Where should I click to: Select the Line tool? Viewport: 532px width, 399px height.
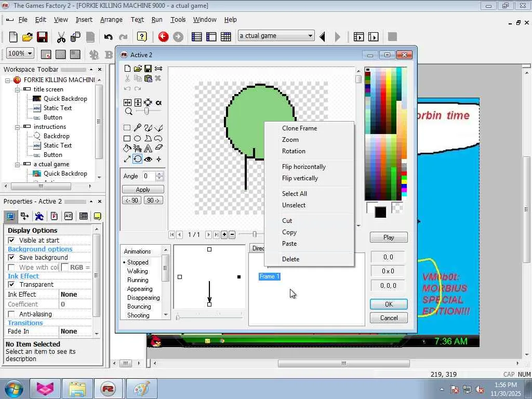tap(158, 128)
